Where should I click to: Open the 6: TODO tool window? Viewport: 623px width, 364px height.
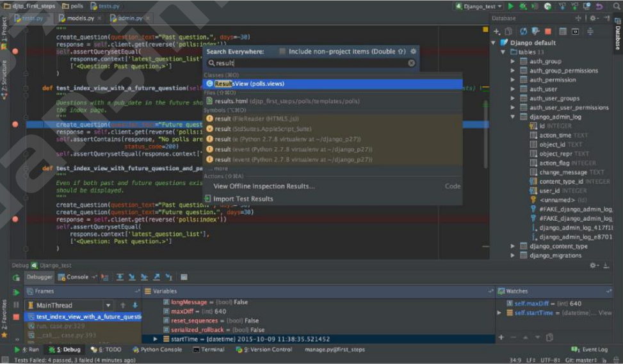(x=106, y=349)
